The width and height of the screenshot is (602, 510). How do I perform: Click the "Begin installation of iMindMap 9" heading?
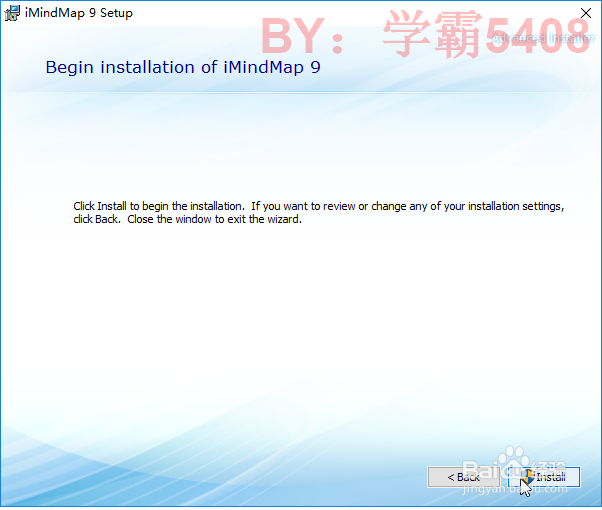pos(183,67)
